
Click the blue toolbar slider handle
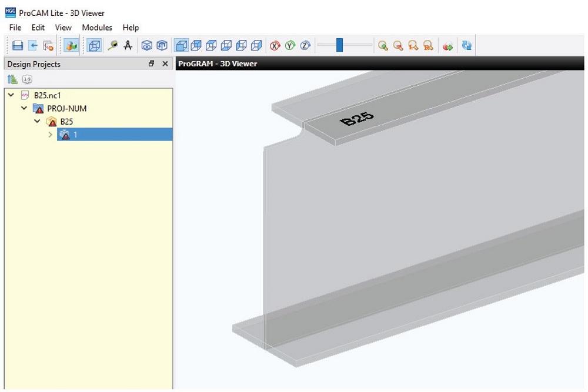point(339,45)
